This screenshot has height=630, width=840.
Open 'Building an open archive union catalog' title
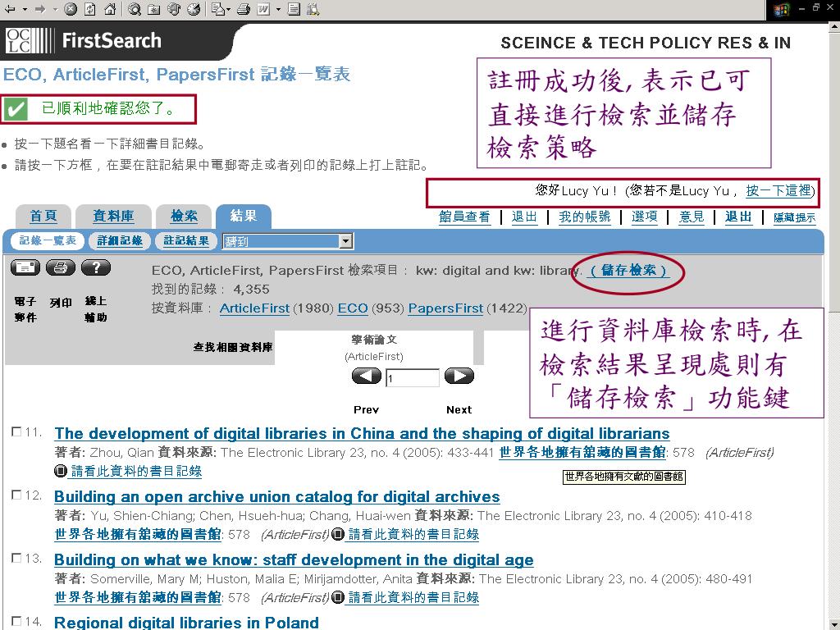point(277,496)
